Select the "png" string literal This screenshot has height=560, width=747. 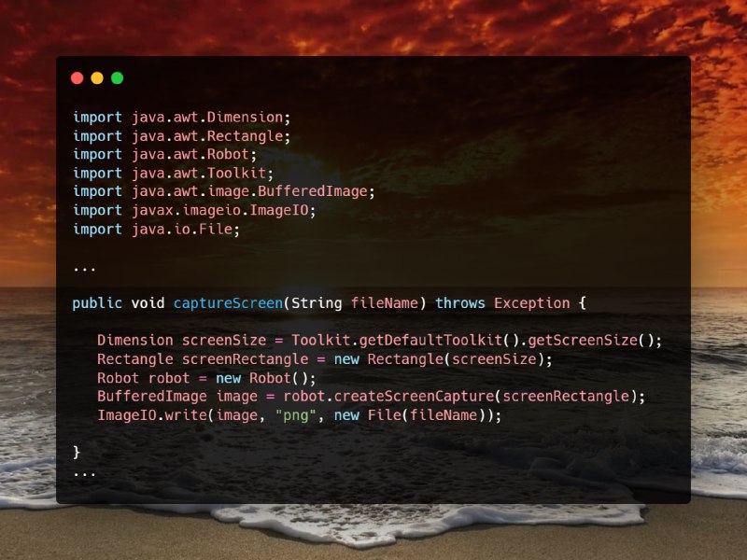coord(296,415)
